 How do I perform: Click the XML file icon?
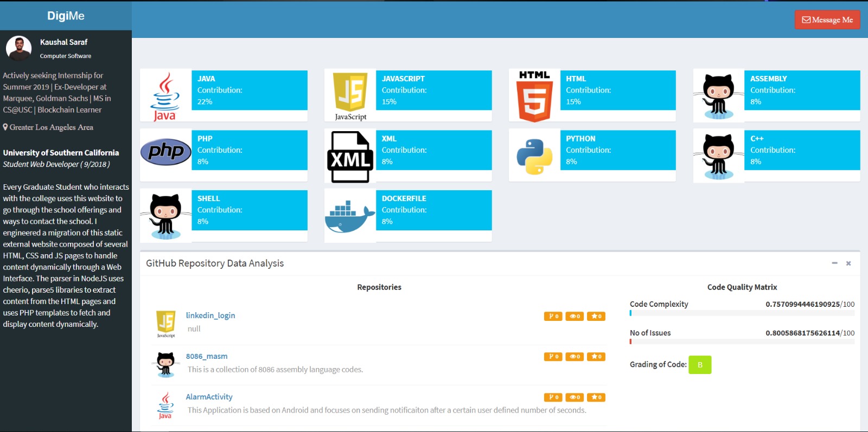pyautogui.click(x=350, y=157)
